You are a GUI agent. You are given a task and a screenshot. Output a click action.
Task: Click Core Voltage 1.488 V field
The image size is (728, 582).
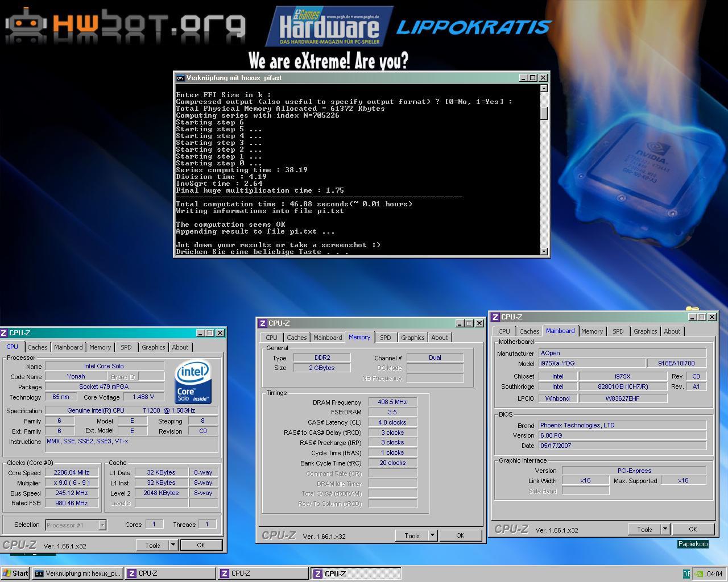coord(143,397)
